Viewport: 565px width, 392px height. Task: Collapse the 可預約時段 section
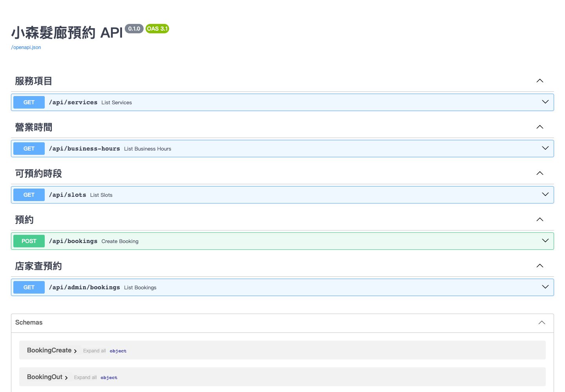point(540,173)
